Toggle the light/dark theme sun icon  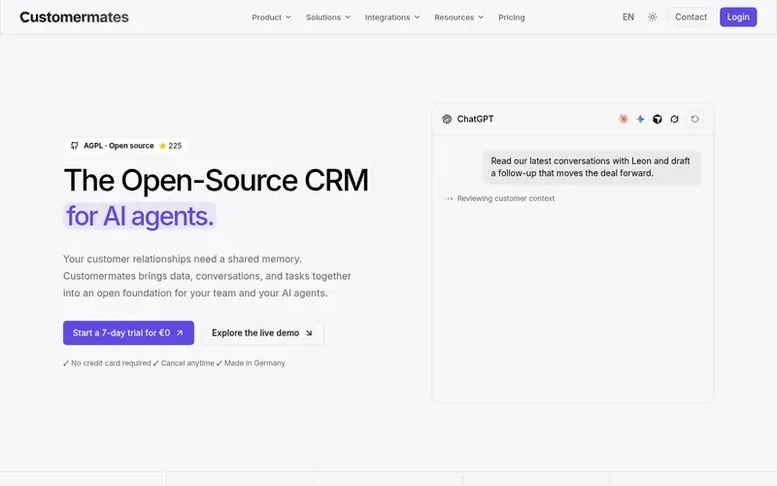(x=653, y=17)
